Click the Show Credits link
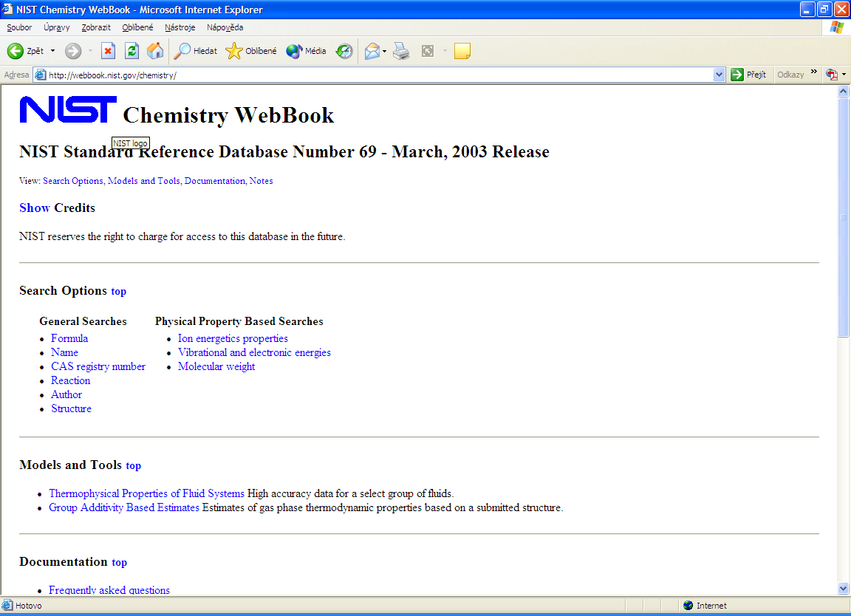Viewport: 851px width, 616px height. [35, 208]
